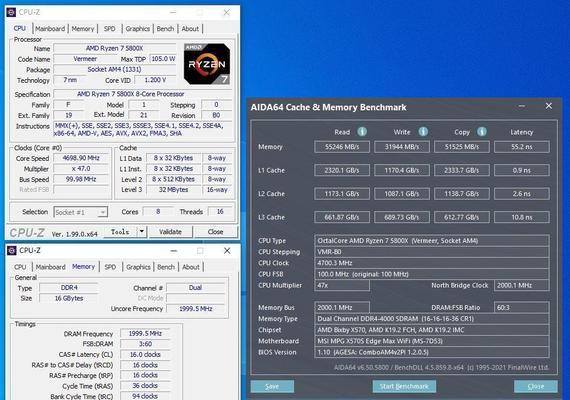The width and height of the screenshot is (570, 400).
Task: Select CPU tab in bottom CPU-Z window
Action: 20,267
